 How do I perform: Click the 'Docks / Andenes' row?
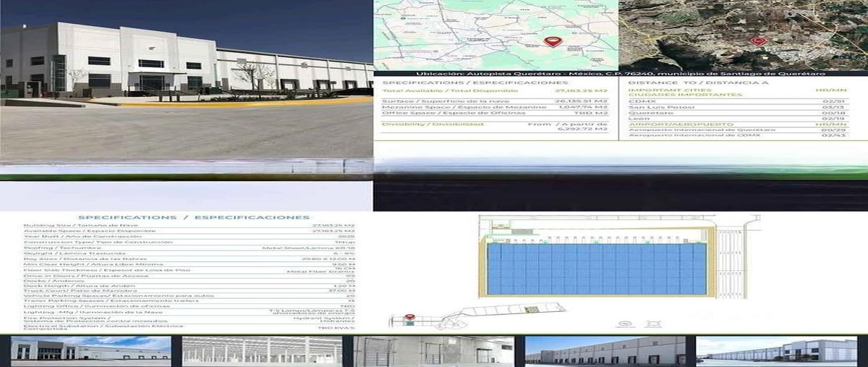tap(190, 281)
